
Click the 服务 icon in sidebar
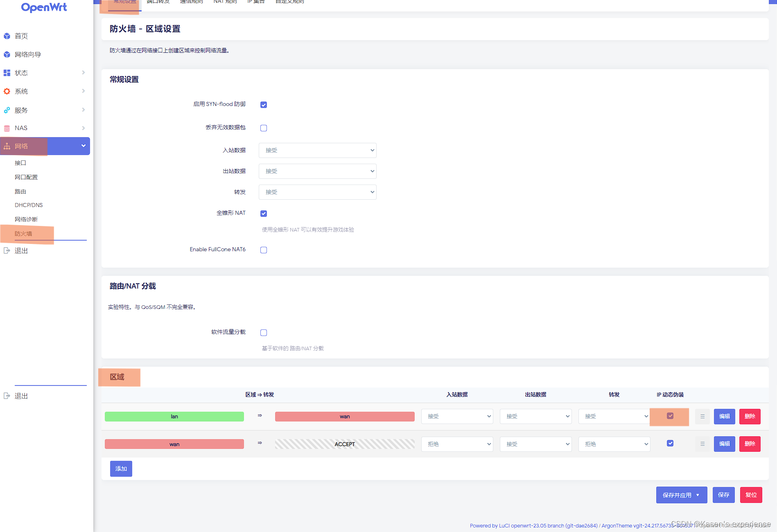click(7, 110)
